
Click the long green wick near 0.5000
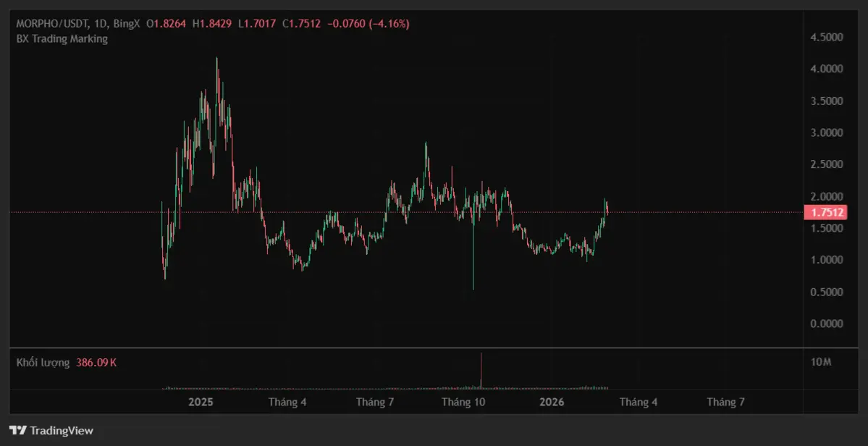(x=473, y=261)
